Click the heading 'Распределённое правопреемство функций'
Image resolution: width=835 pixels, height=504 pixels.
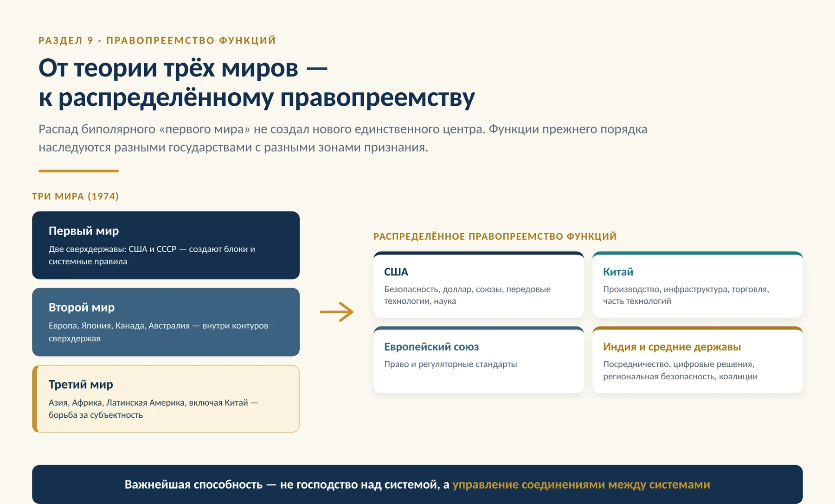(x=495, y=236)
